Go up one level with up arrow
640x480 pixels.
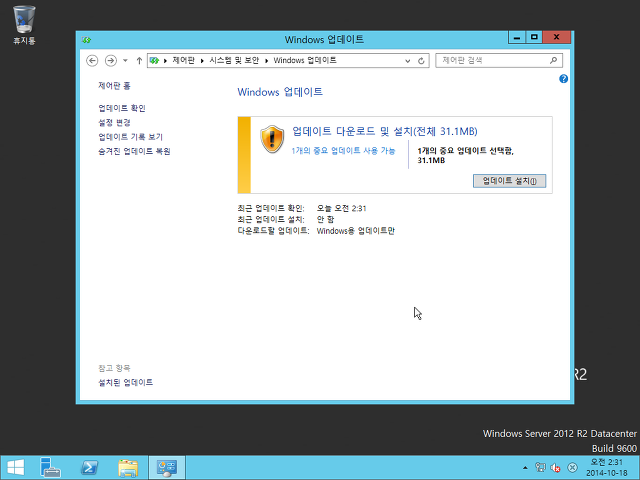pos(139,60)
